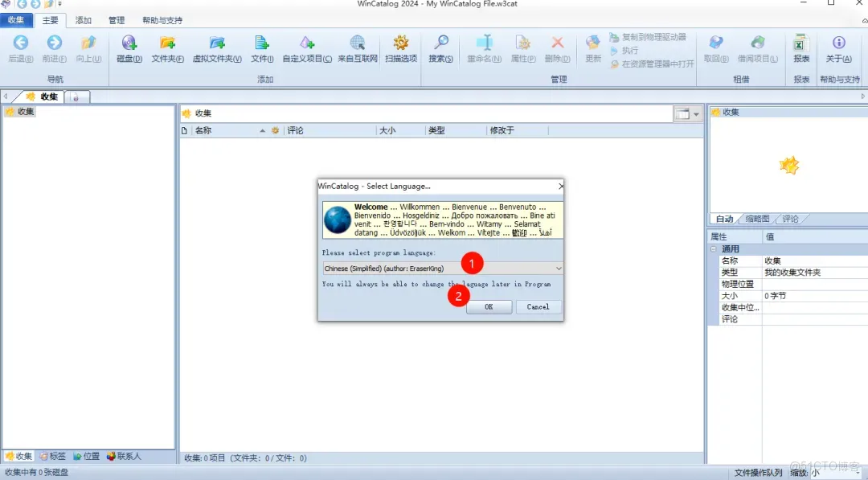Close the Select Language dialog
The height and width of the screenshot is (480, 868).
coord(560,187)
